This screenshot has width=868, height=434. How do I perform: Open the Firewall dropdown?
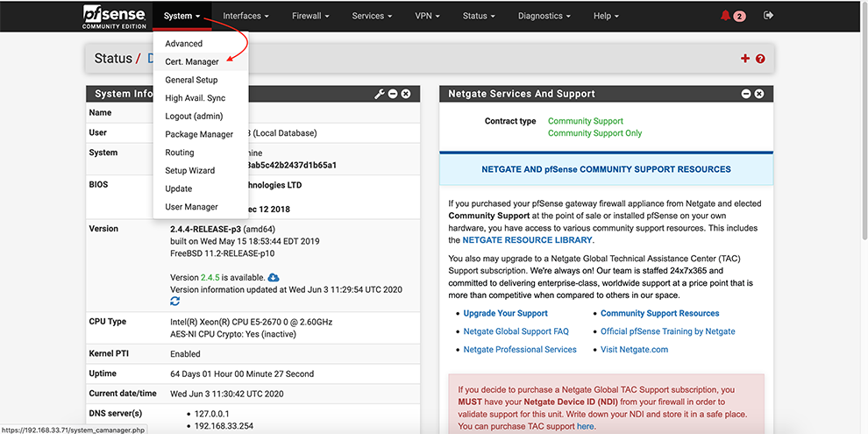point(310,16)
